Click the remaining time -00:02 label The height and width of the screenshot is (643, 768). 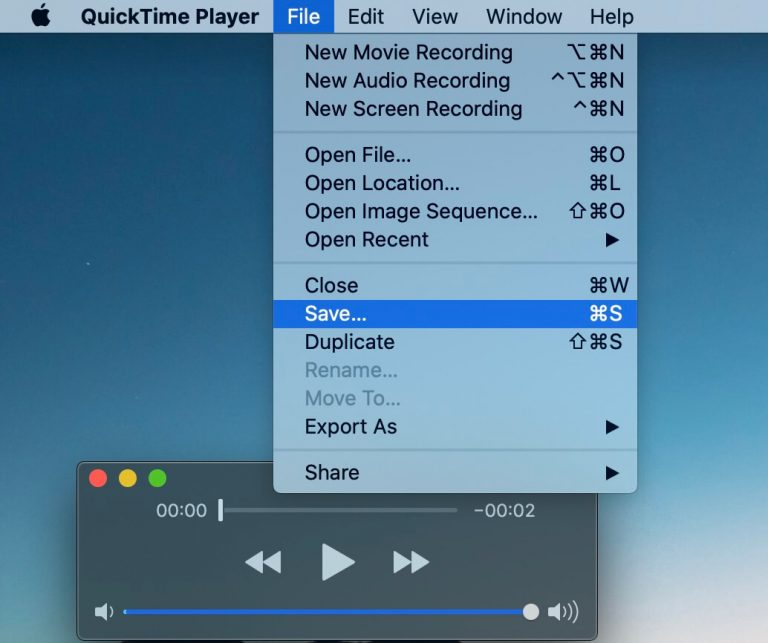click(x=504, y=511)
